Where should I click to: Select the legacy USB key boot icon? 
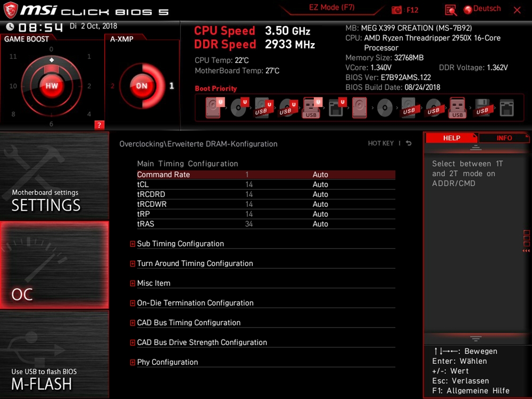click(x=458, y=107)
